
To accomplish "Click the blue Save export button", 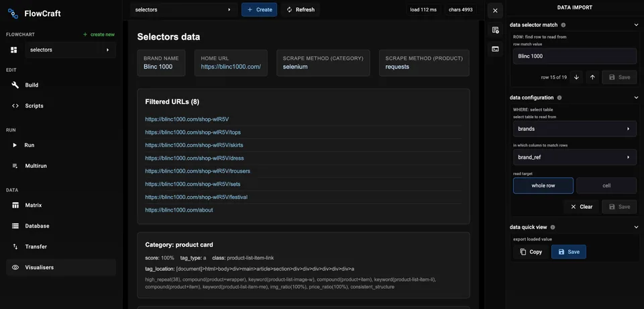I will pos(569,252).
